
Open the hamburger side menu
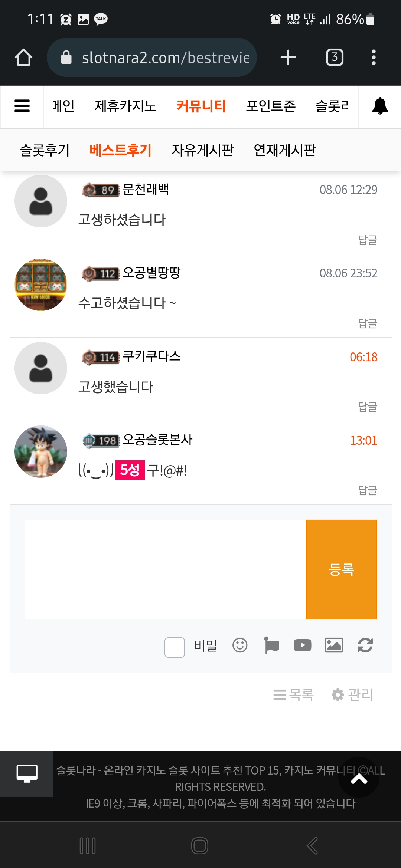pos(22,106)
